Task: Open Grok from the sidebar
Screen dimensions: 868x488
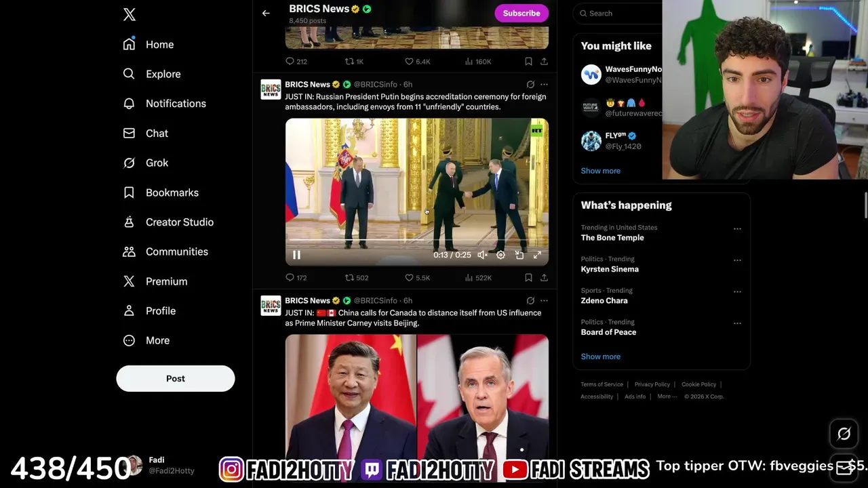Action: 146,163
